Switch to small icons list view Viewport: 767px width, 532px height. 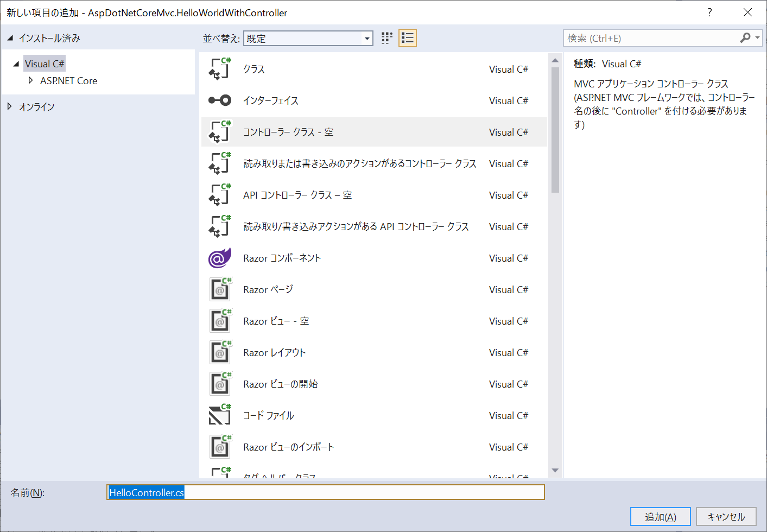pyautogui.click(x=408, y=38)
